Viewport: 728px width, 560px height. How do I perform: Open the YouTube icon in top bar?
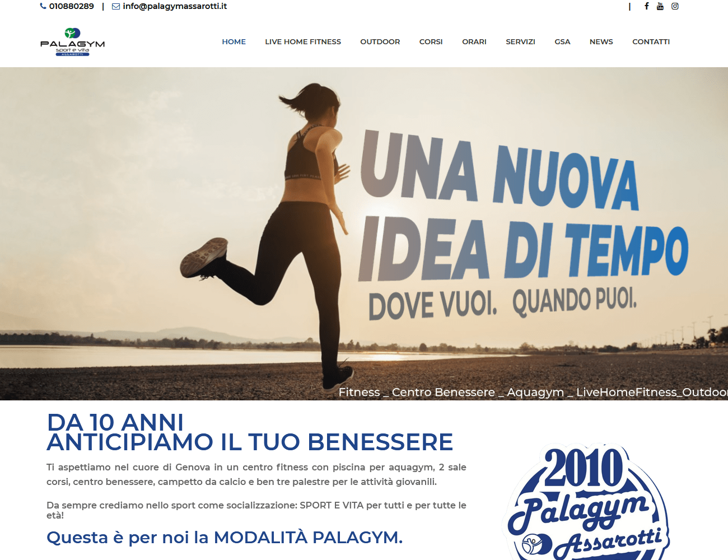point(660,6)
